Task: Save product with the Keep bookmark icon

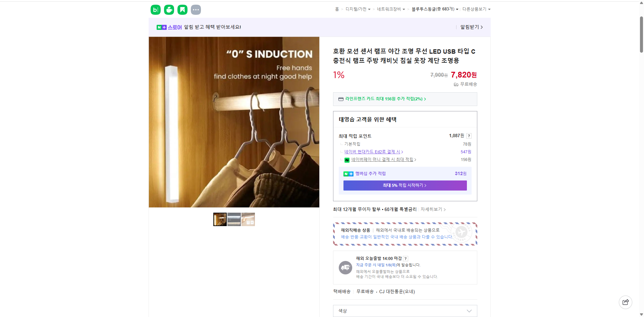Action: click(182, 9)
